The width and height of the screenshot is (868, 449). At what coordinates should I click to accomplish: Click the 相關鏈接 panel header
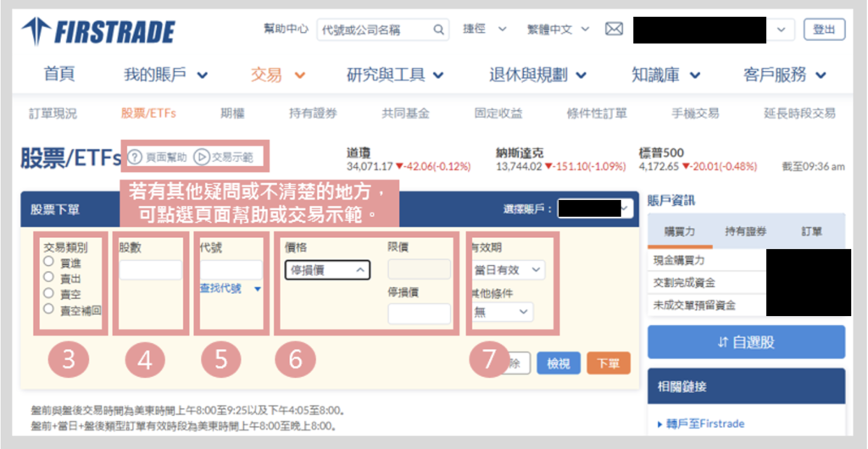coord(746,385)
